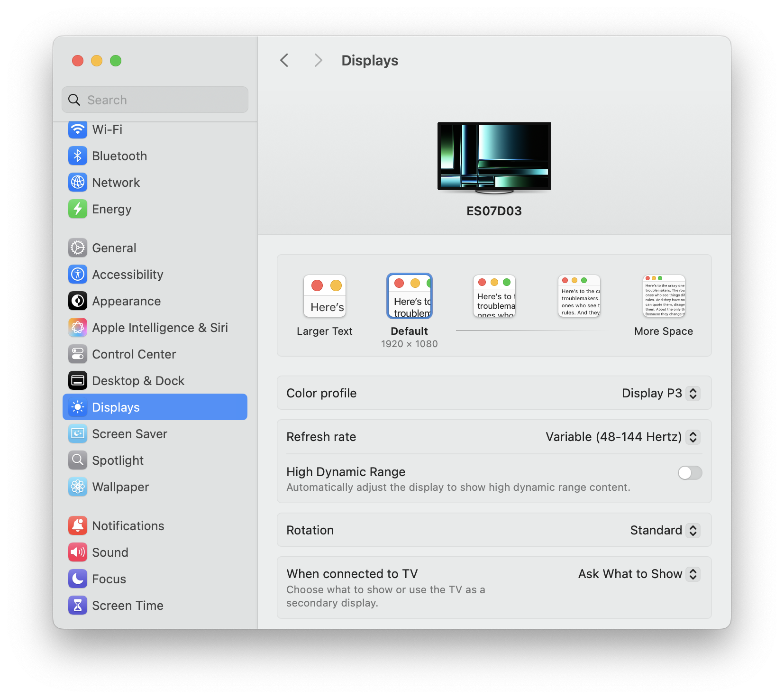Click the Displays sun icon

(78, 407)
